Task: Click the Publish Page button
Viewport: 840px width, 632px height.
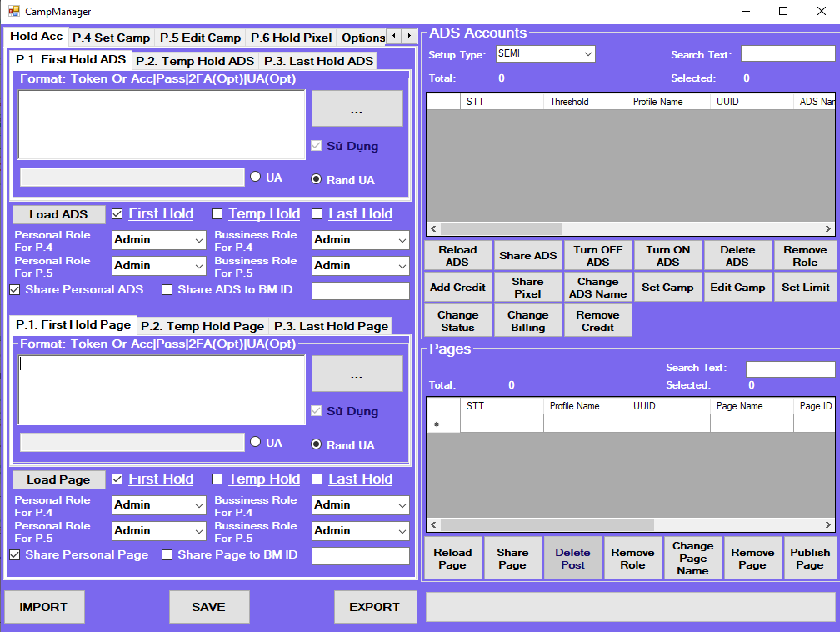Action: (x=809, y=559)
